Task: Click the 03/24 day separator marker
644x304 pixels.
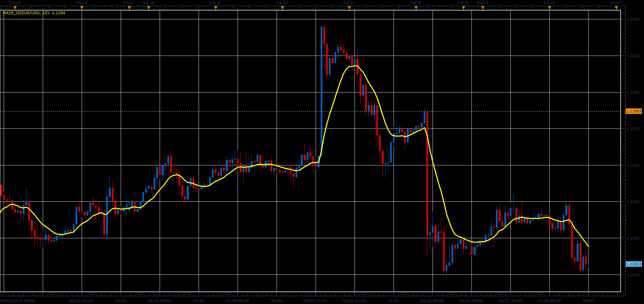Action: pos(463,8)
